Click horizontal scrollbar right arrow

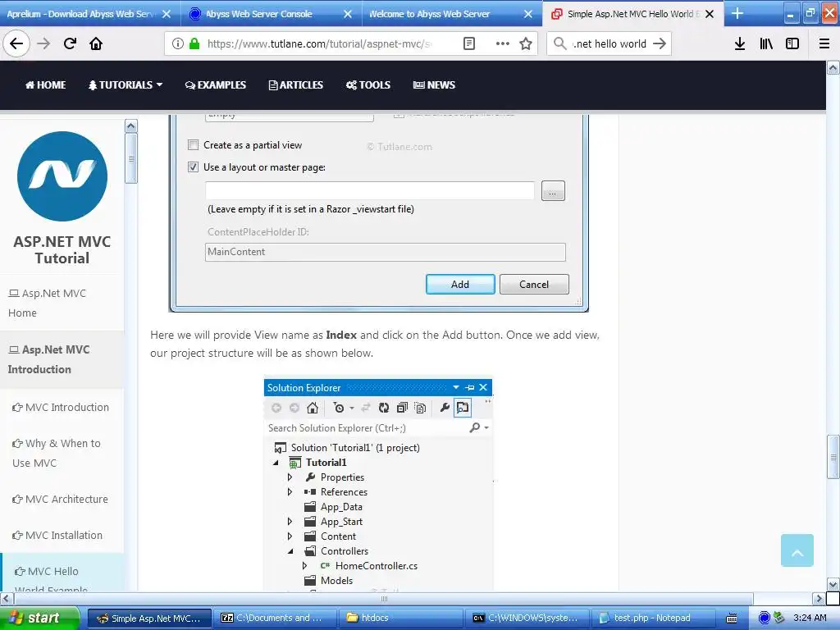(819, 598)
